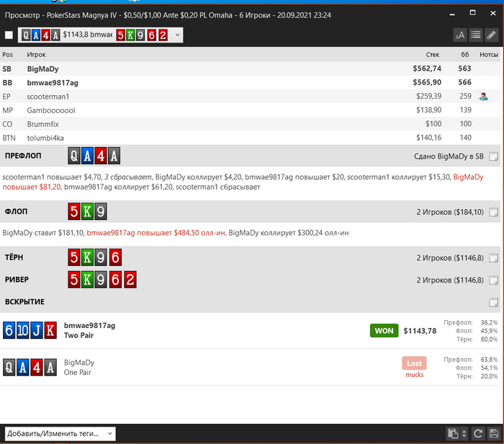
Task: Open note box on the River row
Action: pyautogui.click(x=493, y=280)
